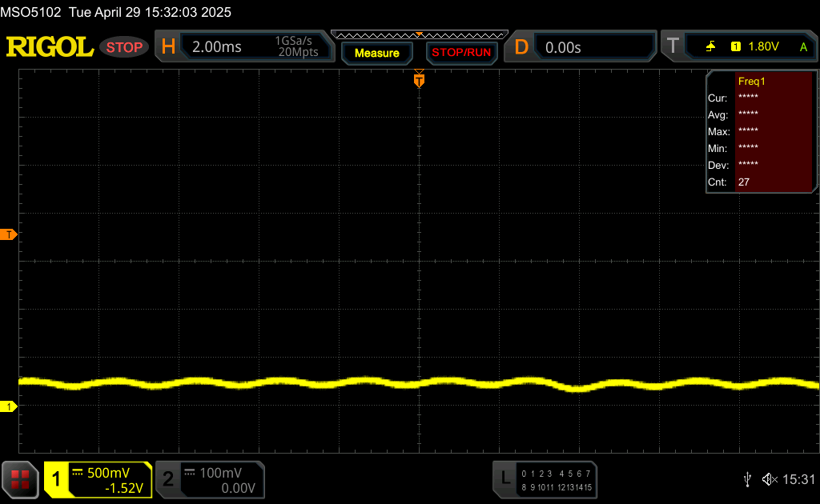Click the Min measurement row
The height and width of the screenshot is (504, 820).
coord(760,148)
